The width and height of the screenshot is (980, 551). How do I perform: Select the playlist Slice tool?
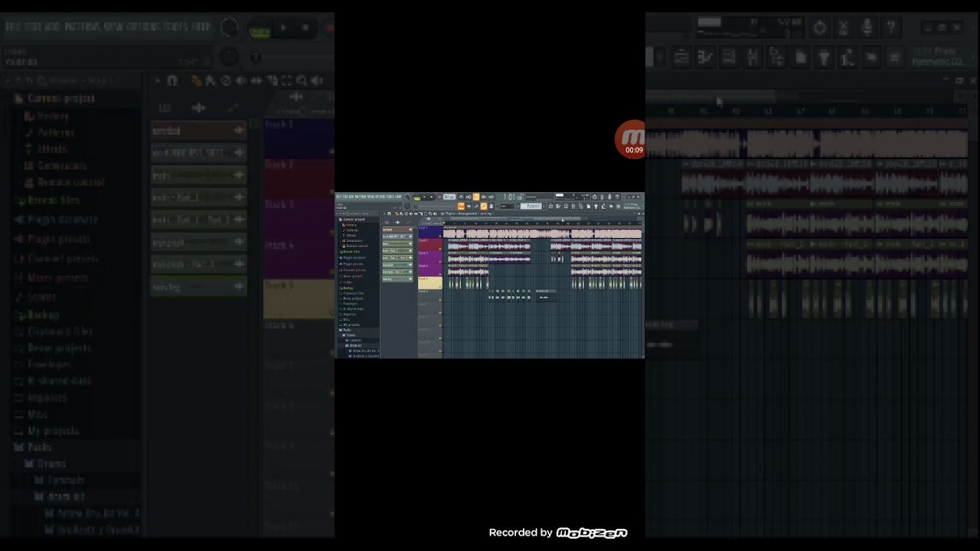tap(420, 214)
